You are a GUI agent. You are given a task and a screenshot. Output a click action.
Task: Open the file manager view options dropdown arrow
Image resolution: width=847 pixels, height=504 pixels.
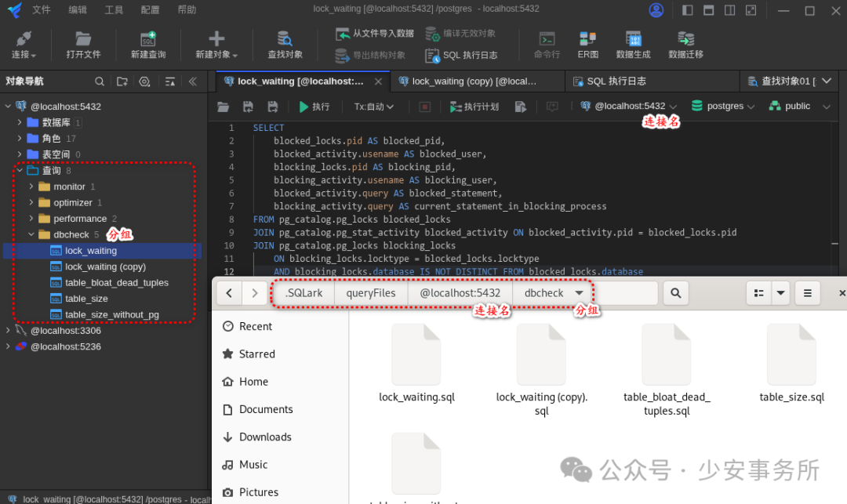pos(780,293)
